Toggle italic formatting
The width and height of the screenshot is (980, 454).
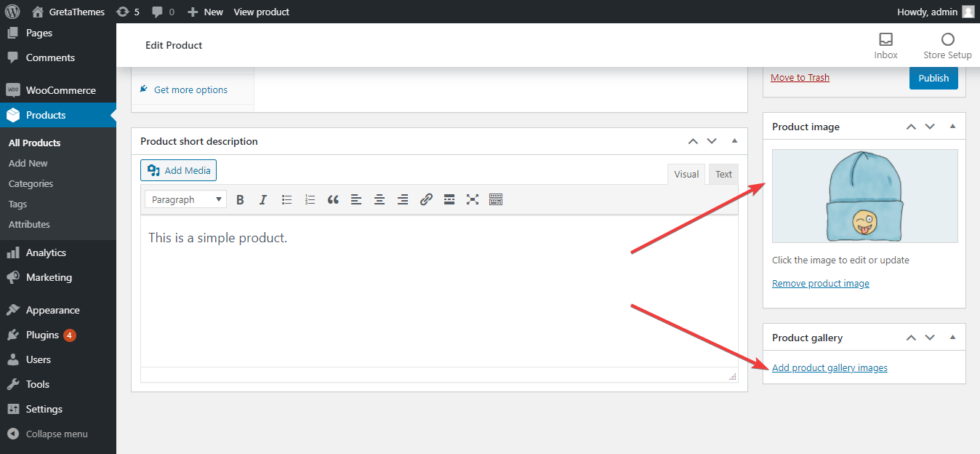(x=263, y=199)
